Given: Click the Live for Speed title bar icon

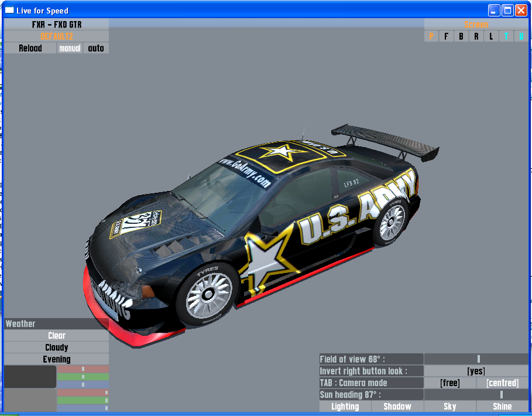Looking at the screenshot, I should [x=9, y=11].
